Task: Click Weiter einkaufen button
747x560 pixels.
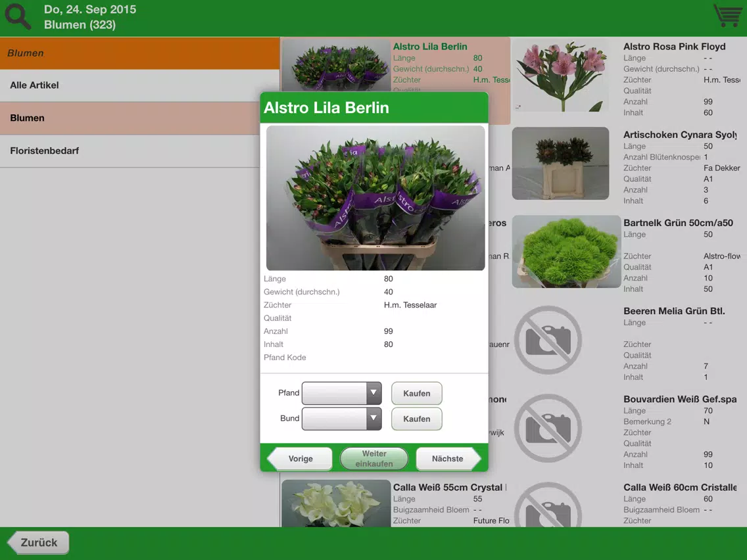Action: pyautogui.click(x=374, y=459)
